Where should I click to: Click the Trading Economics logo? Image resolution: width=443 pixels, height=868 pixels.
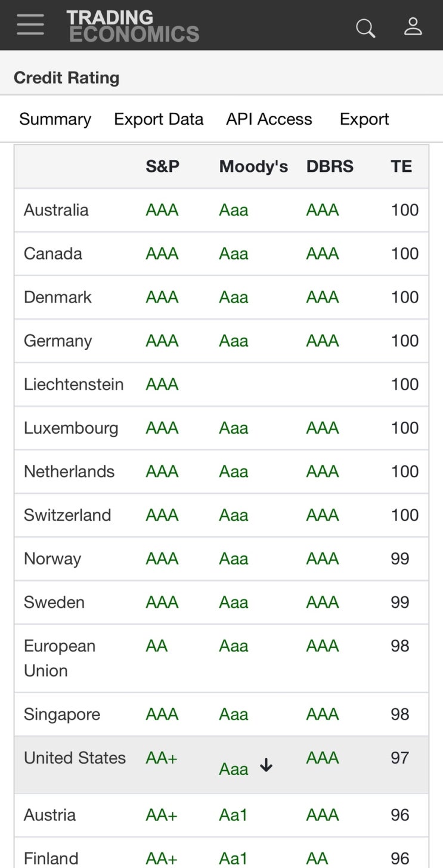pos(133,26)
